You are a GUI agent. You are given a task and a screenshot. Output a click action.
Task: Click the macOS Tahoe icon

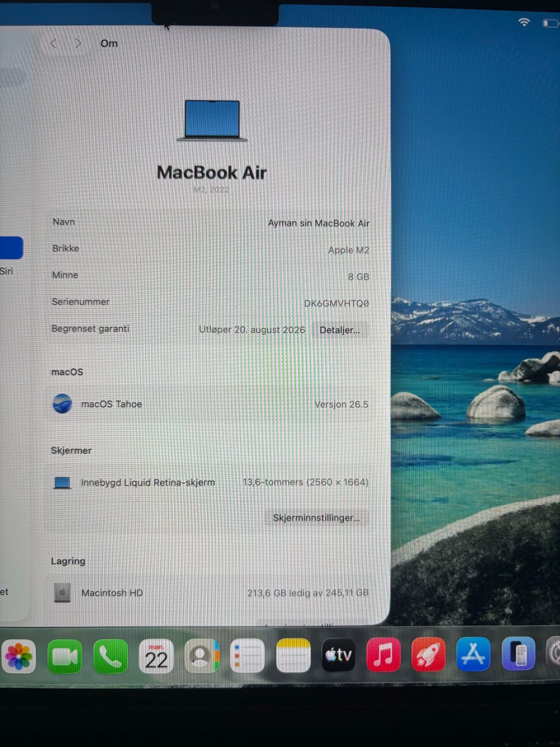point(62,403)
